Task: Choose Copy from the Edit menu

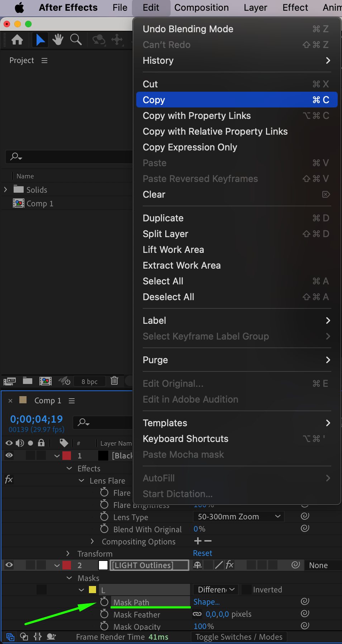Action: pyautogui.click(x=237, y=100)
